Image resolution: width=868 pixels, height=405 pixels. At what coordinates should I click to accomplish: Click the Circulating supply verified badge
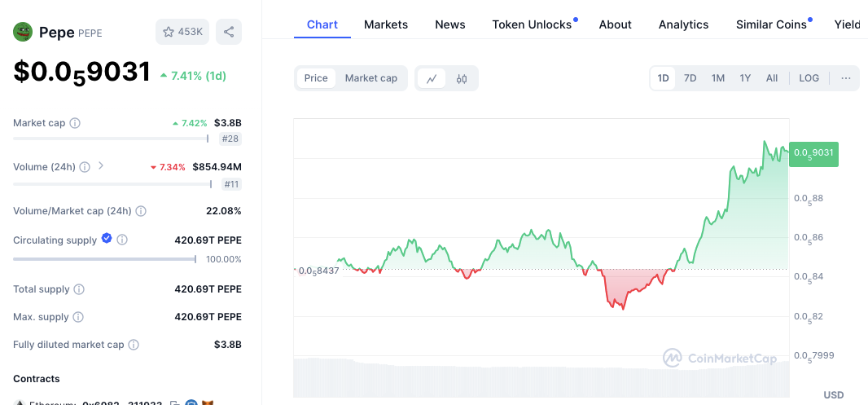pyautogui.click(x=107, y=239)
